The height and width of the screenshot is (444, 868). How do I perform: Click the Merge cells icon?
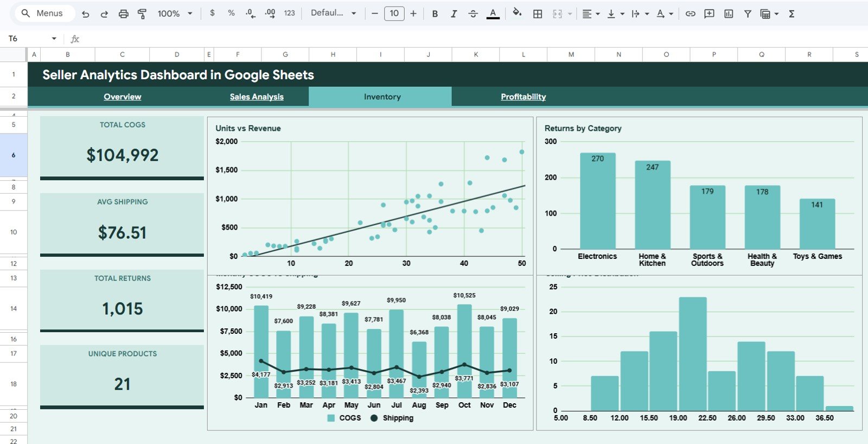[x=558, y=14]
